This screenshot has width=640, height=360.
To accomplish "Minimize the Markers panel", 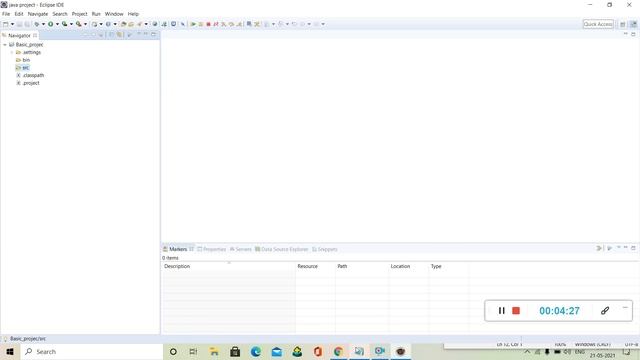I will point(626,248).
